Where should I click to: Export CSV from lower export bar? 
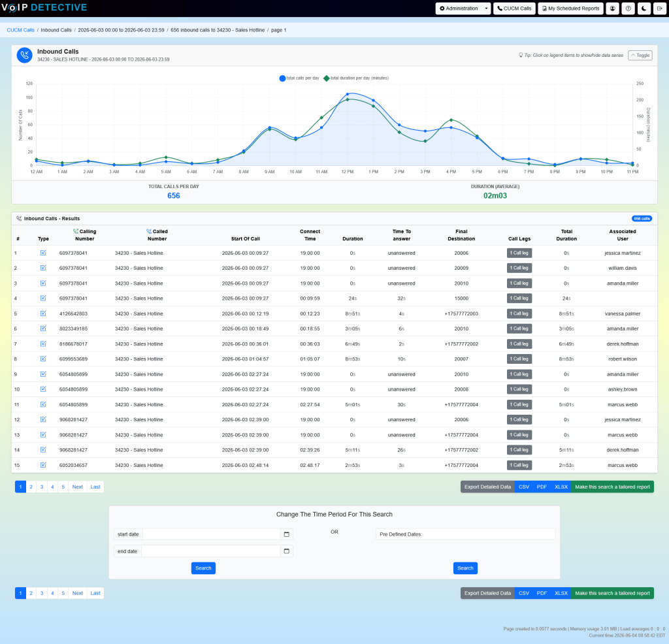tap(524, 593)
